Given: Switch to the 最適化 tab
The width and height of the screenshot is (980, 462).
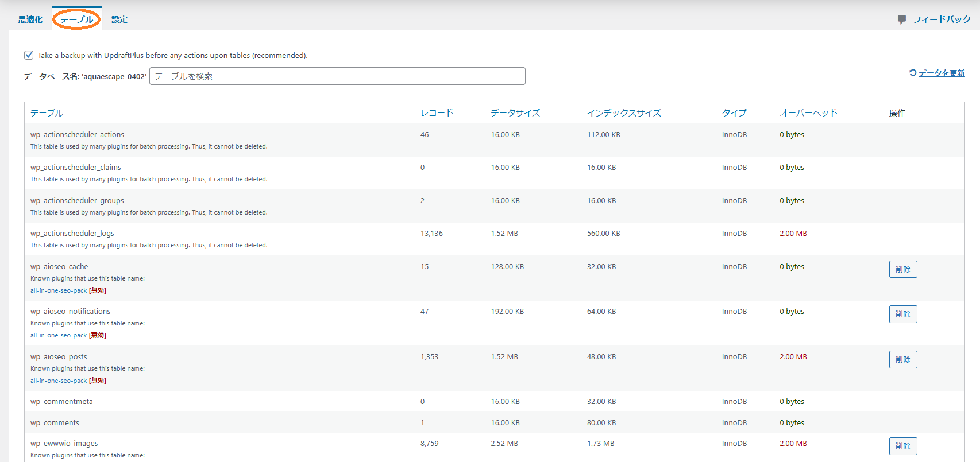Looking at the screenshot, I should pyautogui.click(x=30, y=20).
